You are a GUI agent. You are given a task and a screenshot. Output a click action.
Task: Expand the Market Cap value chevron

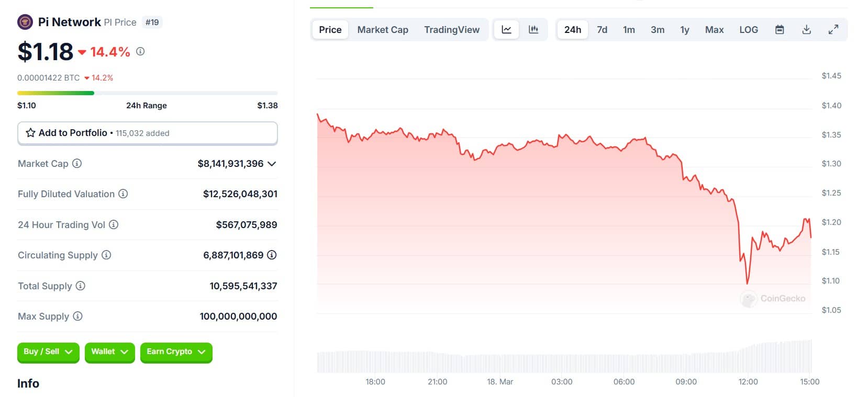(x=272, y=164)
